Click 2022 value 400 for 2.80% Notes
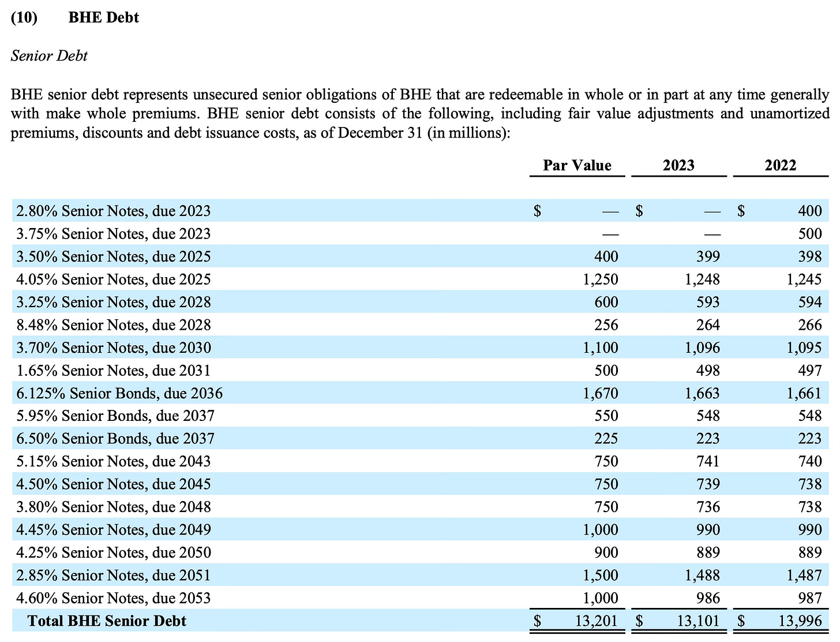 810,211
